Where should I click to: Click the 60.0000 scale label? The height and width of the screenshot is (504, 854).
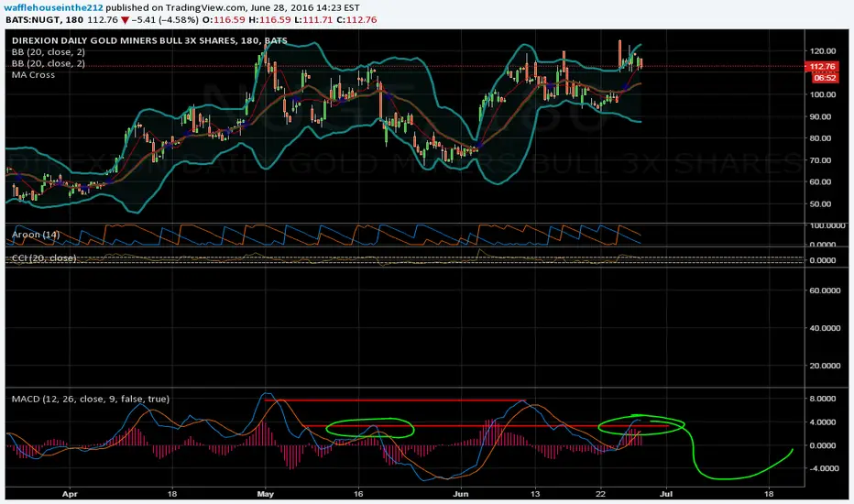[x=825, y=290]
